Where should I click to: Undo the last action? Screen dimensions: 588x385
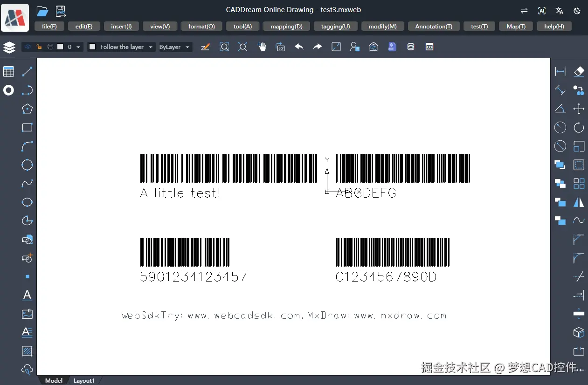(x=299, y=47)
